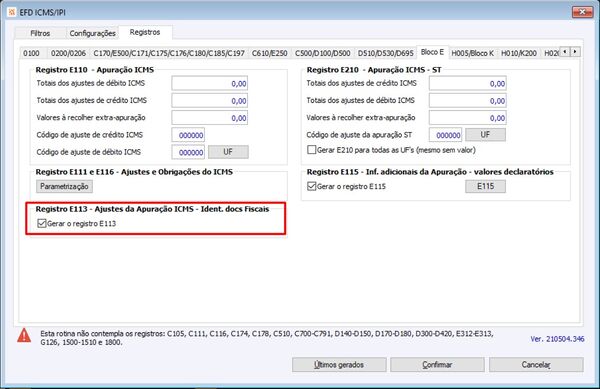Click the Cancelar button
Image resolution: width=600 pixels, height=389 pixels.
pos(536,365)
